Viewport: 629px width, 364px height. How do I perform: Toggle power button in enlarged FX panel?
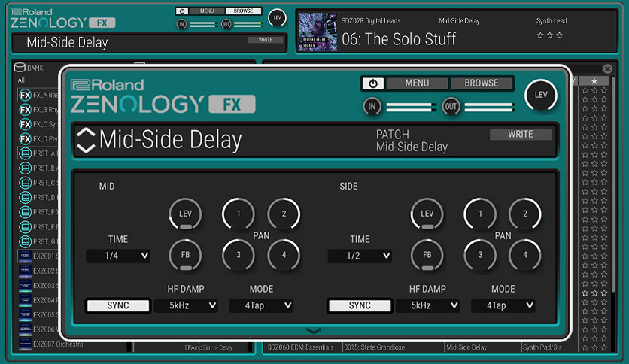click(373, 83)
